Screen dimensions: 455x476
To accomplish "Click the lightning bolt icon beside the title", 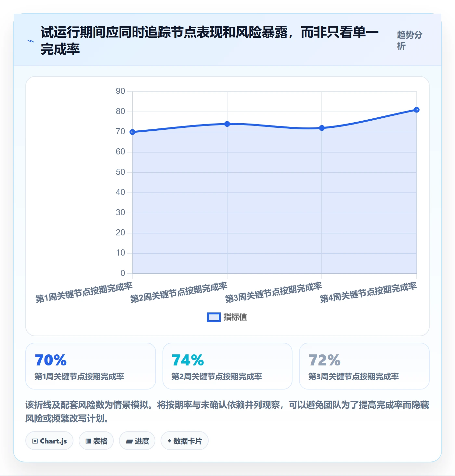I will (31, 41).
